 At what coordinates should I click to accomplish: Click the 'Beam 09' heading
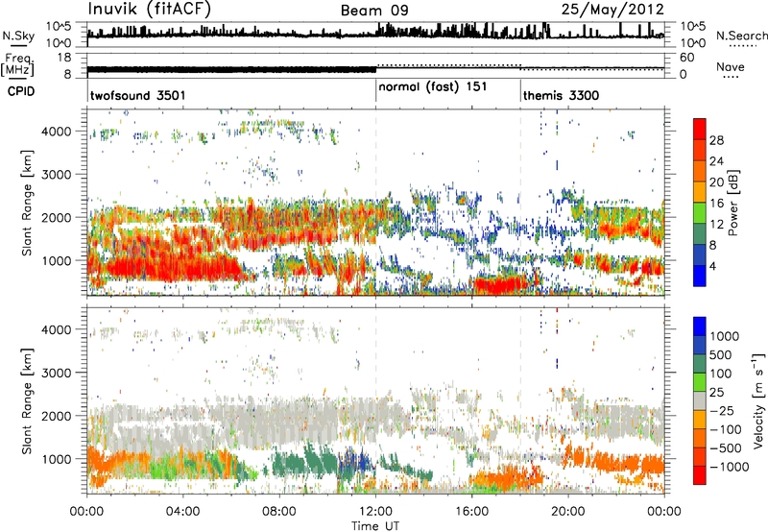pos(374,11)
